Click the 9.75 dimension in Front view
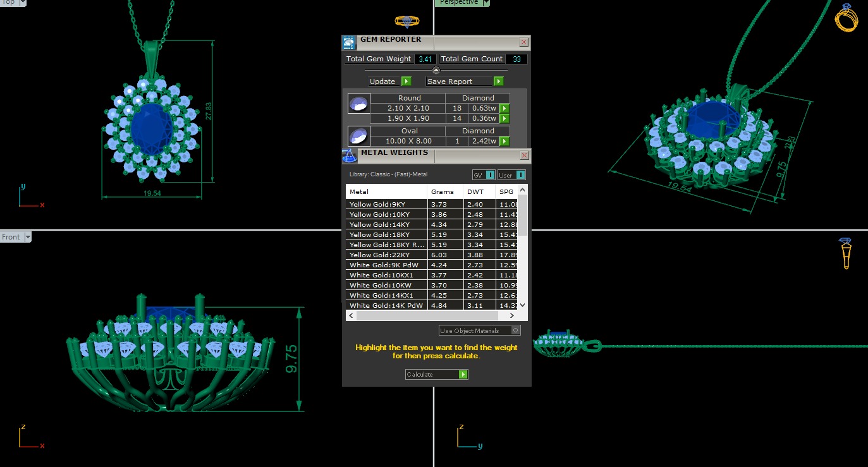 click(x=292, y=360)
